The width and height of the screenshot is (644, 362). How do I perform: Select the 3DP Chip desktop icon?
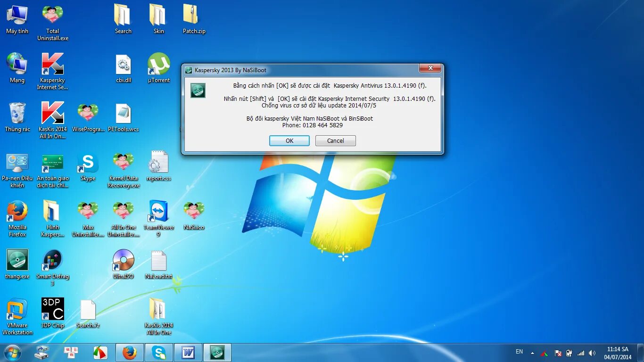click(x=53, y=314)
